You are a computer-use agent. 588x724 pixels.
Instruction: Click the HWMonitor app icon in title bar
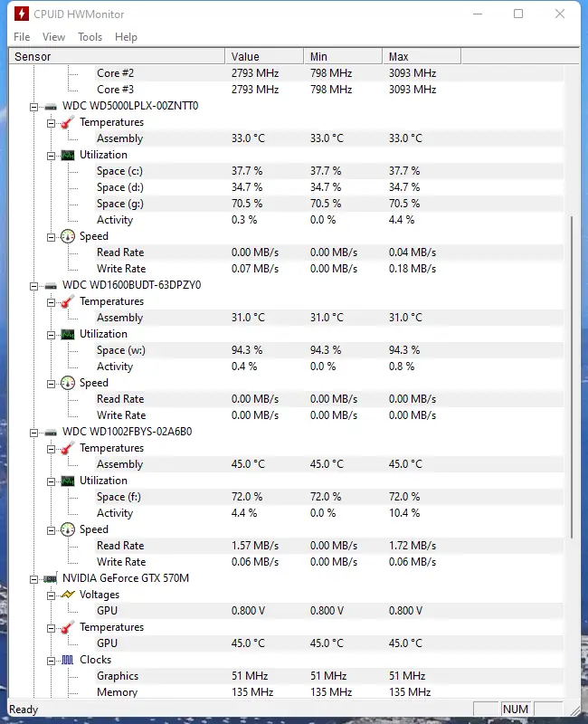coord(22,14)
